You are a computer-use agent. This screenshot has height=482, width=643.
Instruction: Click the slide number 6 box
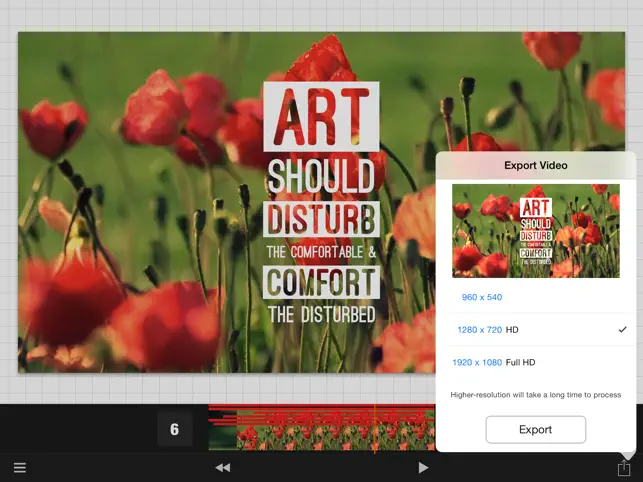pyautogui.click(x=174, y=429)
